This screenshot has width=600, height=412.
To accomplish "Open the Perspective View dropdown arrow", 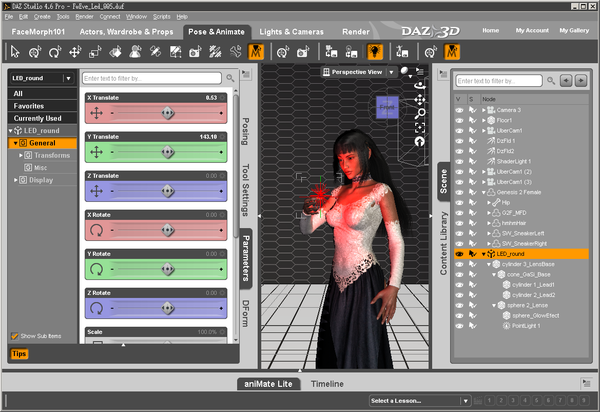I will [x=391, y=72].
